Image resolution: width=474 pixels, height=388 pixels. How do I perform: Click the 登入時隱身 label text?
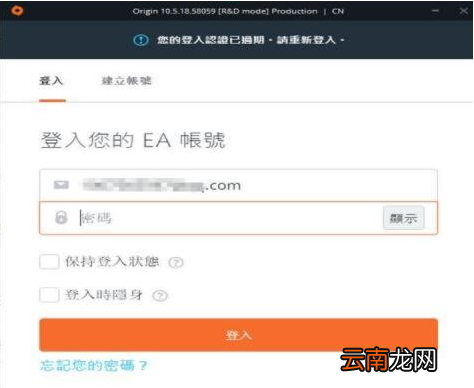pyautogui.click(x=104, y=295)
